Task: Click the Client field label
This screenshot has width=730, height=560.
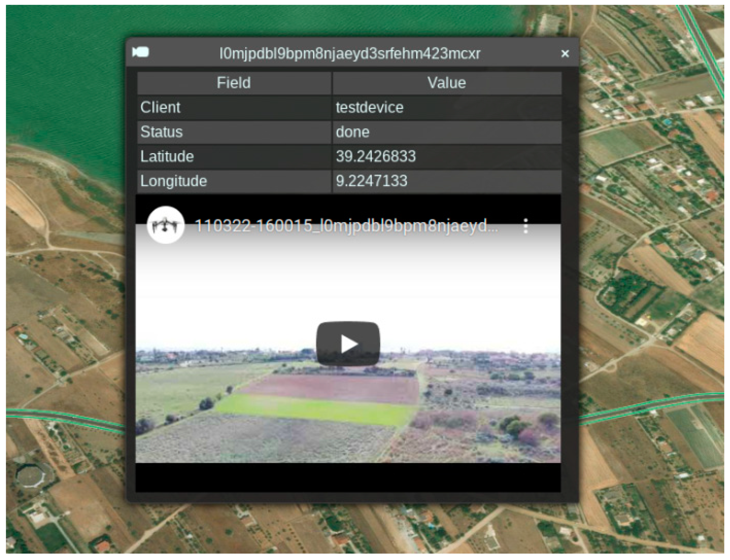Action: (160, 107)
